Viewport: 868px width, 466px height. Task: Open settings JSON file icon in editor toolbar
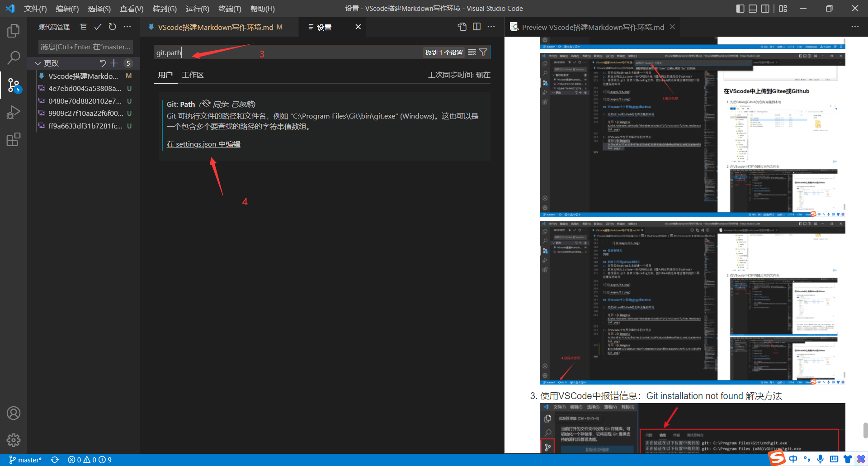(x=462, y=27)
